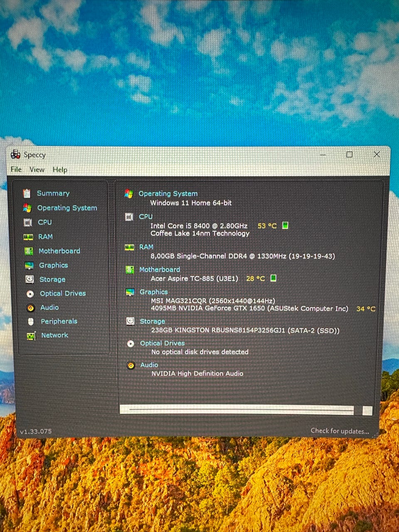Click the NVIDIA GeForce GTX 1650 text

[x=249, y=308]
